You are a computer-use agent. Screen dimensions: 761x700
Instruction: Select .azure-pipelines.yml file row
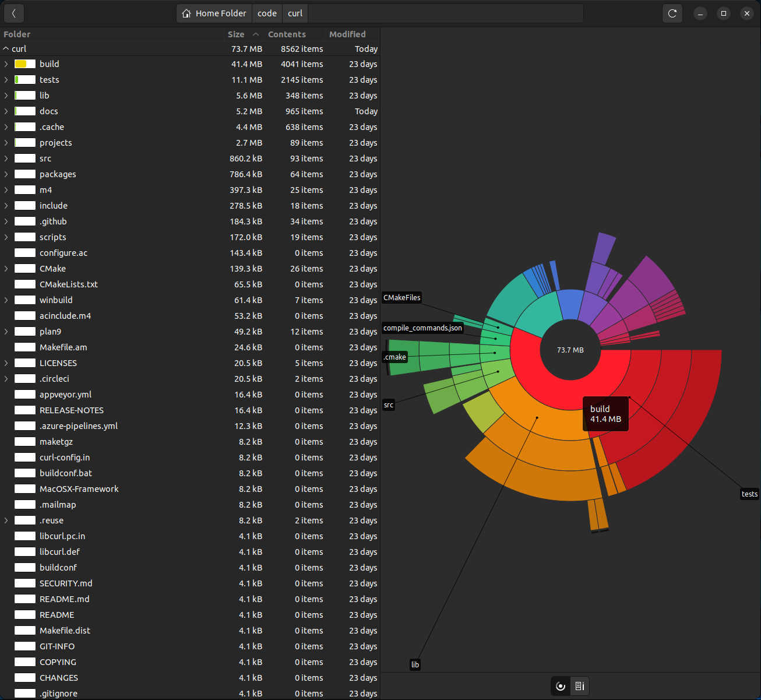190,426
